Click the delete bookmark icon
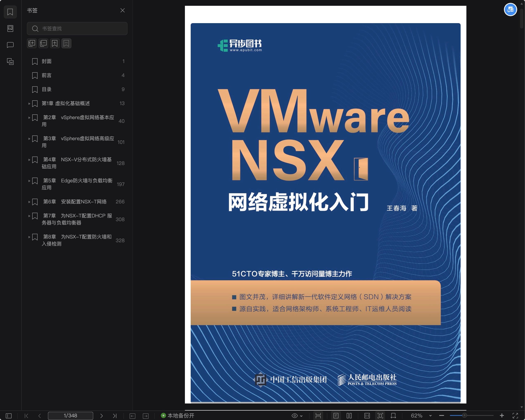This screenshot has height=420, width=525. pos(66,43)
